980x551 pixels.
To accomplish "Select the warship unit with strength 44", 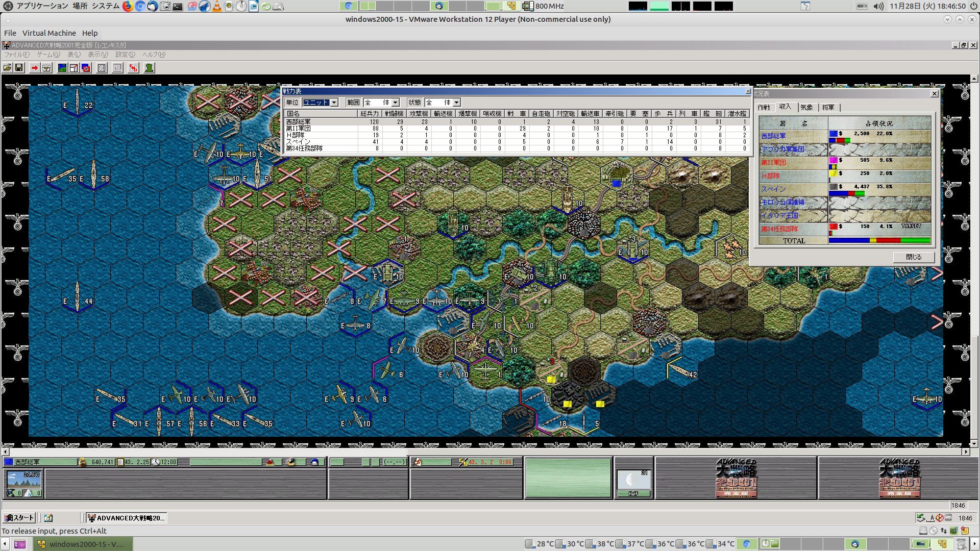I will pyautogui.click(x=78, y=297).
